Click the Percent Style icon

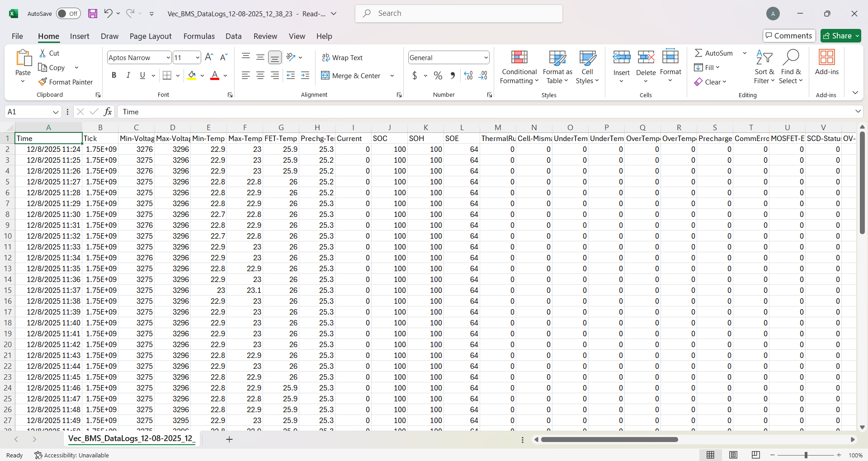(x=438, y=75)
